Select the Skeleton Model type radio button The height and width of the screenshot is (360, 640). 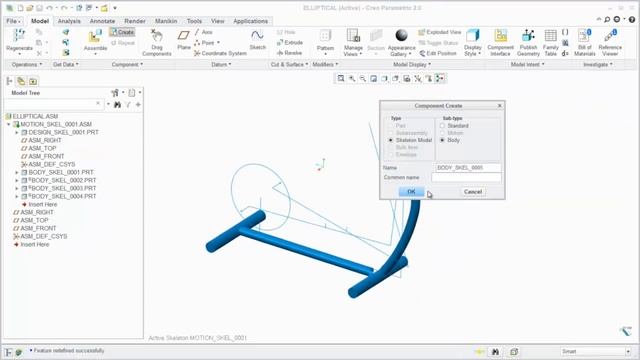pos(391,140)
